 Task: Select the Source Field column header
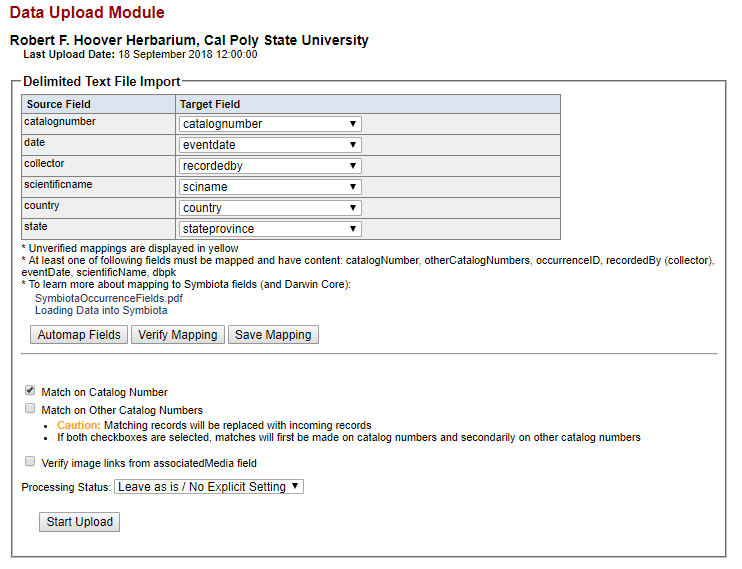[x=98, y=104]
